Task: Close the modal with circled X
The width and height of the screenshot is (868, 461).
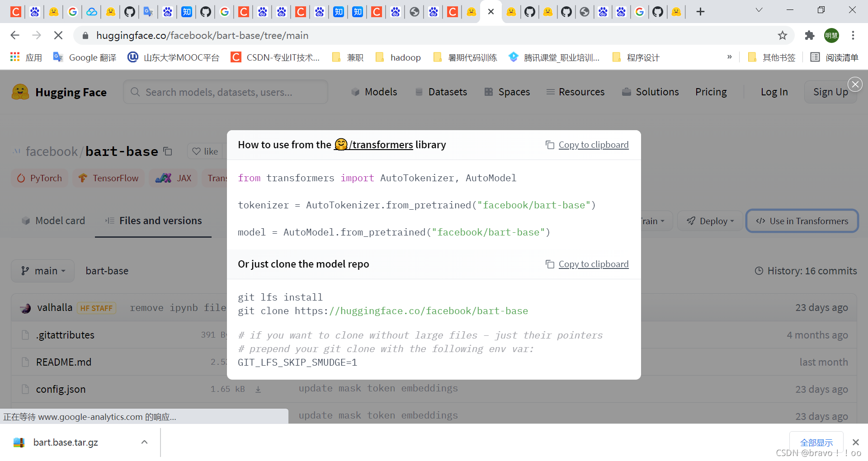Action: point(855,85)
